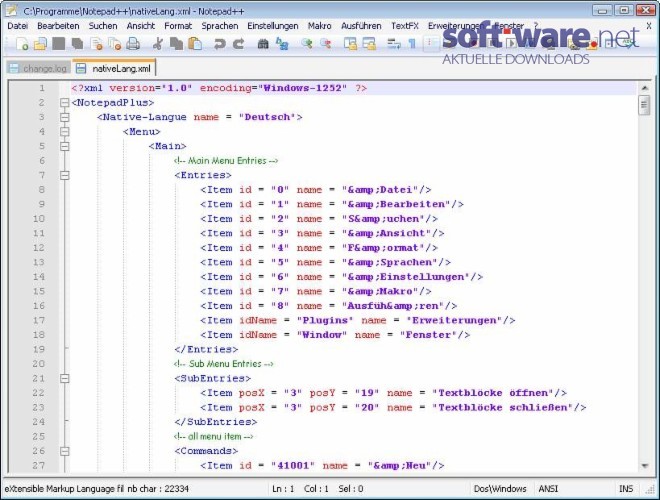Viewport: 660px width, 500px height.
Task: Open the Bearbeiten menu
Action: tap(58, 26)
